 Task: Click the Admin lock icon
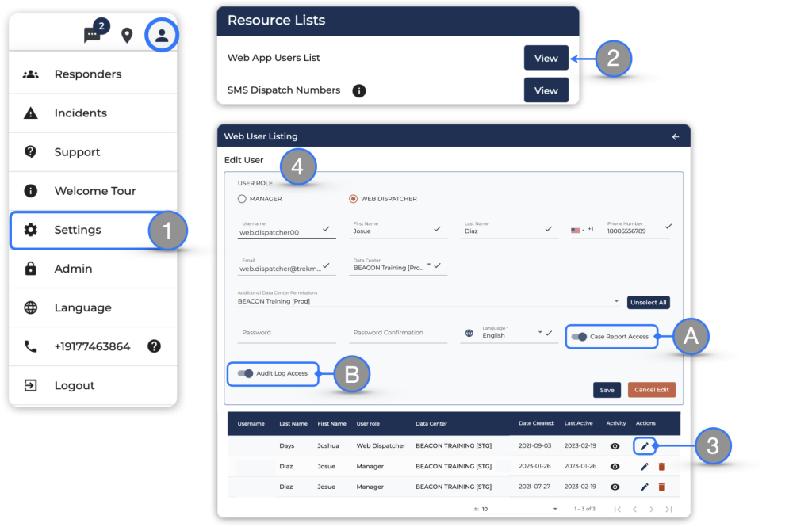31,268
